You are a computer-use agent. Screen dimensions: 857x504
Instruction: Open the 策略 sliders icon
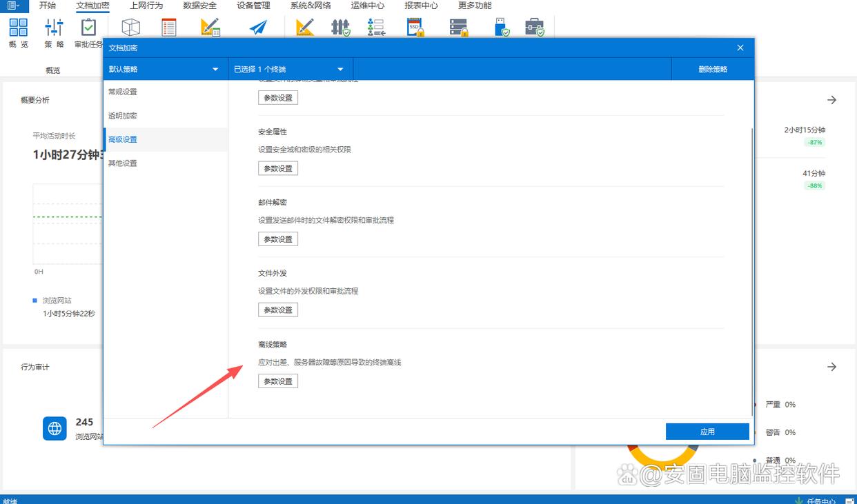(54, 28)
